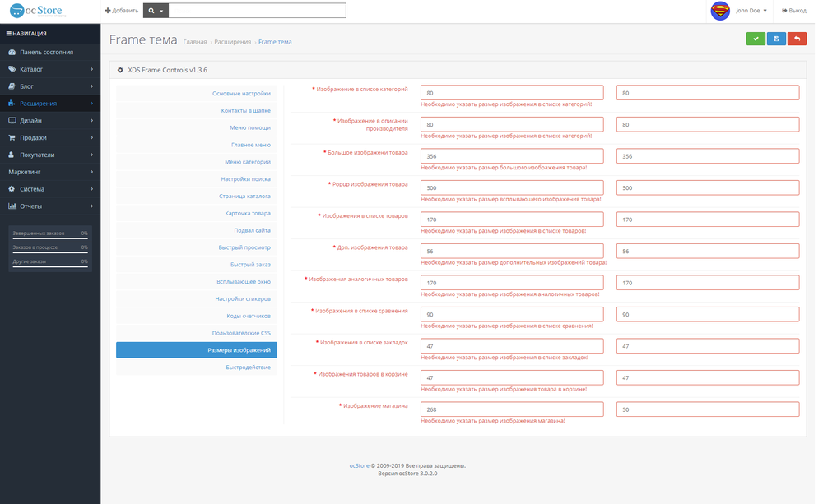The width and height of the screenshot is (823, 504).
Task: Open the search type dropdown
Action: pos(156,11)
